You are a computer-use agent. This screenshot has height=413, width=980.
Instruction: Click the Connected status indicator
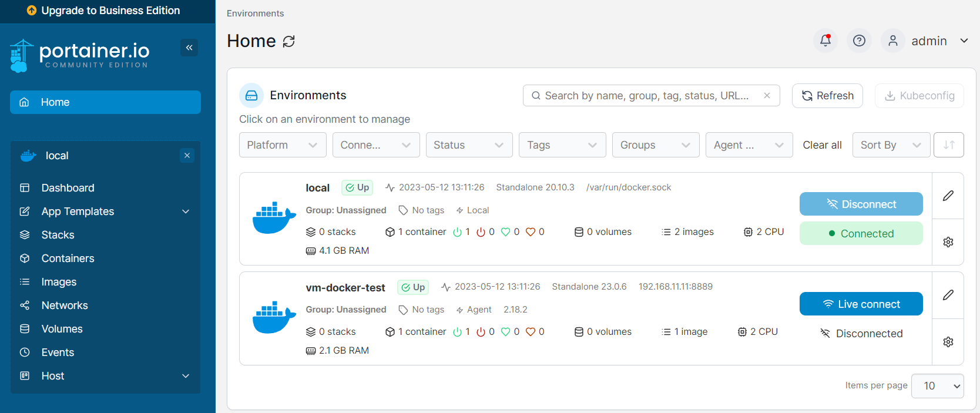(x=861, y=233)
